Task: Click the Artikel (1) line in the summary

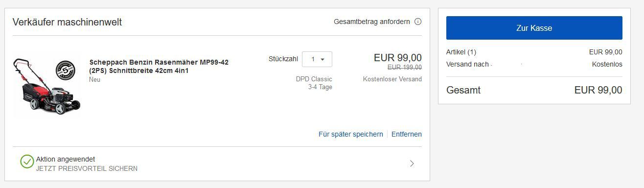Action: (534, 52)
